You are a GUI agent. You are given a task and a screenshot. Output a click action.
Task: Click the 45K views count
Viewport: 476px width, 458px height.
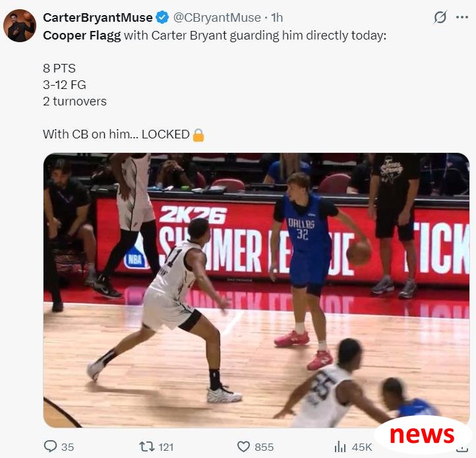[362, 447]
